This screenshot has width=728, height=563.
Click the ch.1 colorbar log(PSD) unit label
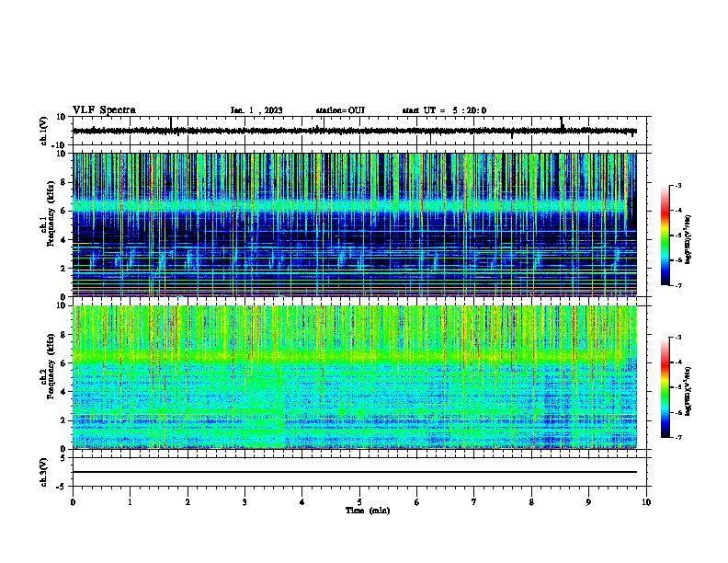click(x=688, y=240)
